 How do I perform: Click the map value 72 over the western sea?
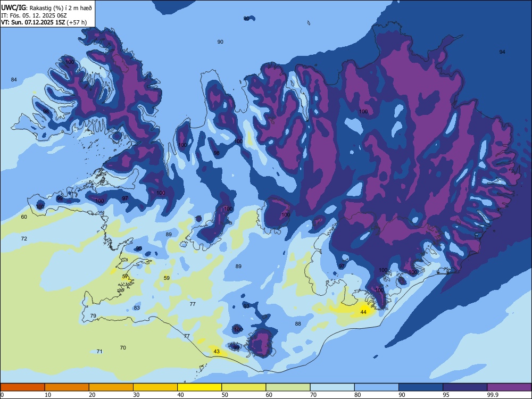tap(24, 238)
